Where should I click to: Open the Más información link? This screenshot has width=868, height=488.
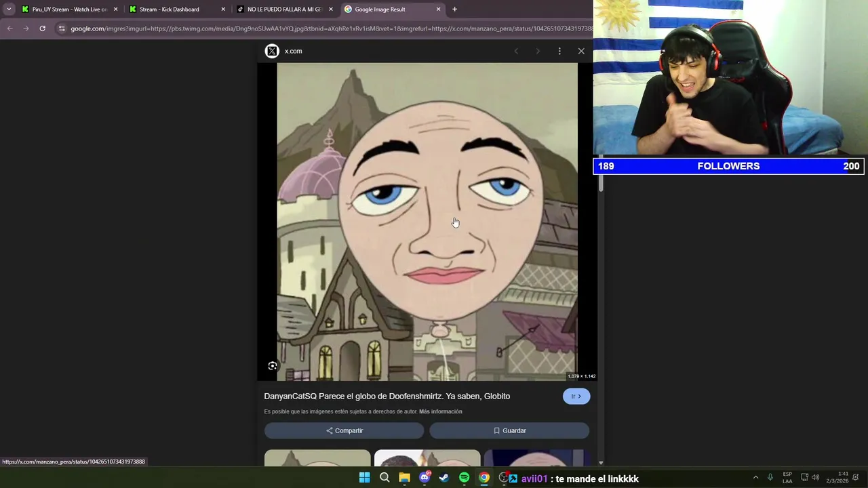441,411
